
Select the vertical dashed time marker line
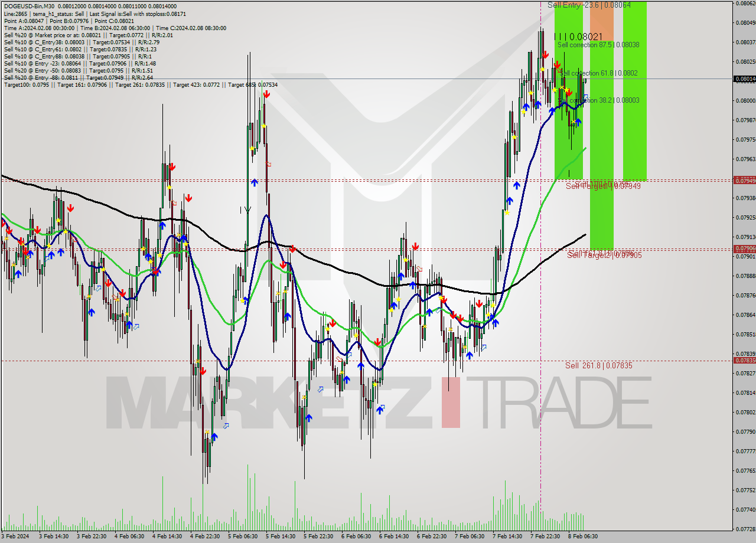click(x=540, y=266)
